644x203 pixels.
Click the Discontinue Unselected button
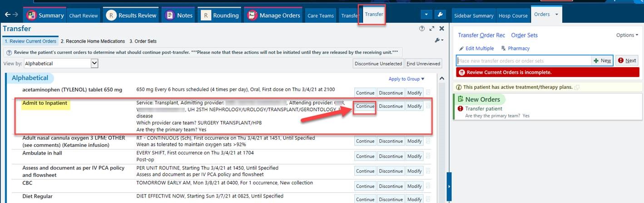[378, 63]
